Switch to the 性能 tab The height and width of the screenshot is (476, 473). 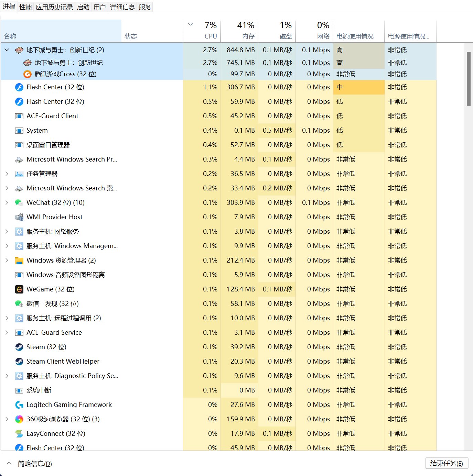(25, 7)
